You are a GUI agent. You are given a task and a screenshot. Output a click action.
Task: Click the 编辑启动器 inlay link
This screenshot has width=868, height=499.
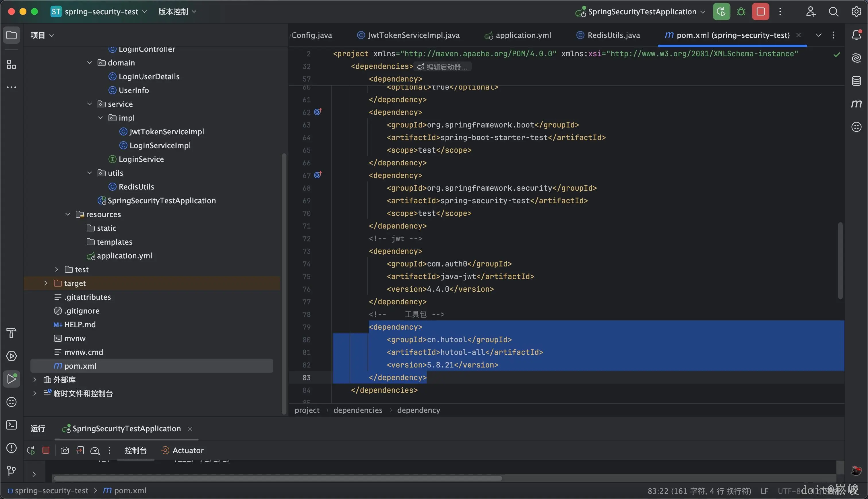point(443,67)
